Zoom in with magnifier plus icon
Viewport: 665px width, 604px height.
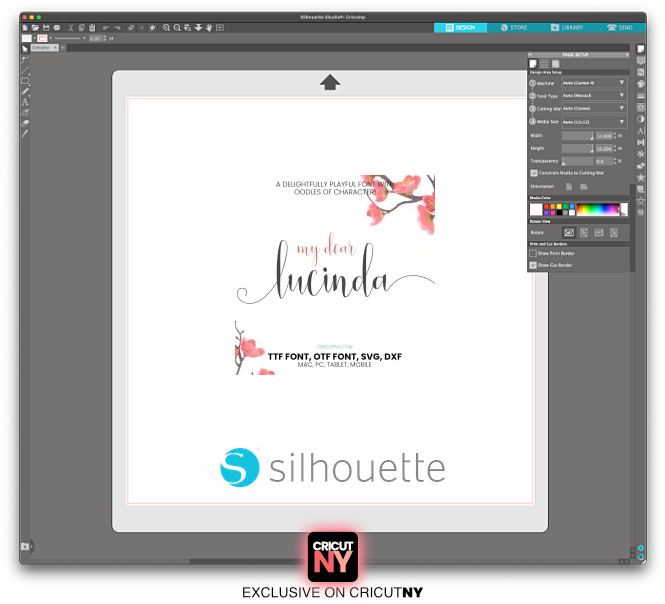pos(166,28)
